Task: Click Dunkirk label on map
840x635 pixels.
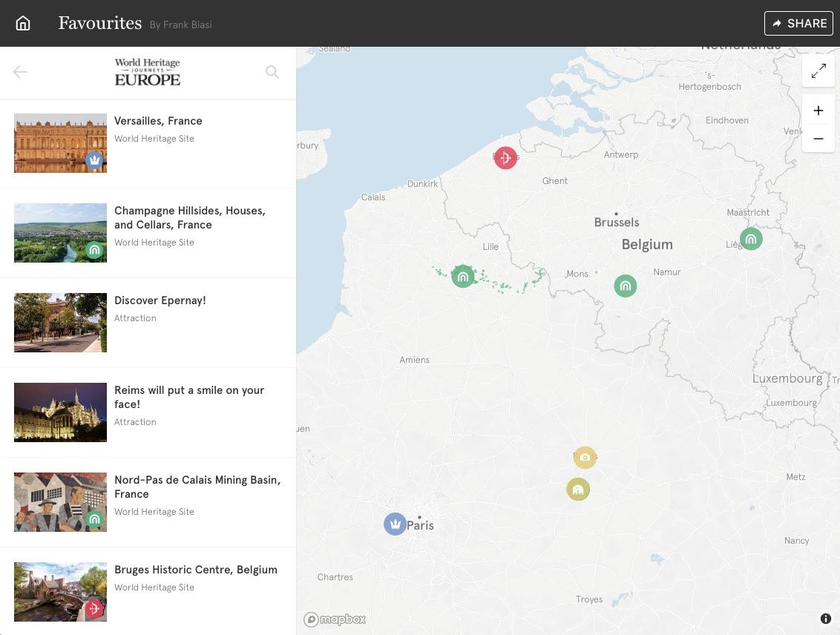Action: click(422, 184)
